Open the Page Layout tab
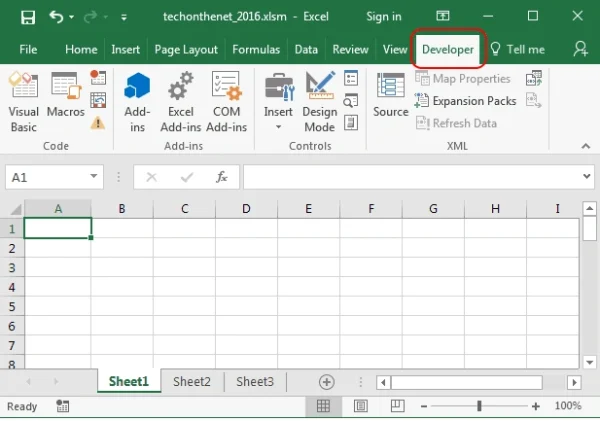This screenshot has height=421, width=600. (x=186, y=49)
